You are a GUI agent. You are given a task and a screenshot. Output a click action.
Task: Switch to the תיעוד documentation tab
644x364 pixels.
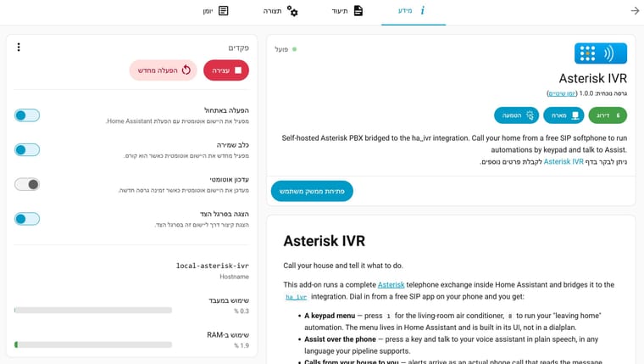click(x=347, y=11)
